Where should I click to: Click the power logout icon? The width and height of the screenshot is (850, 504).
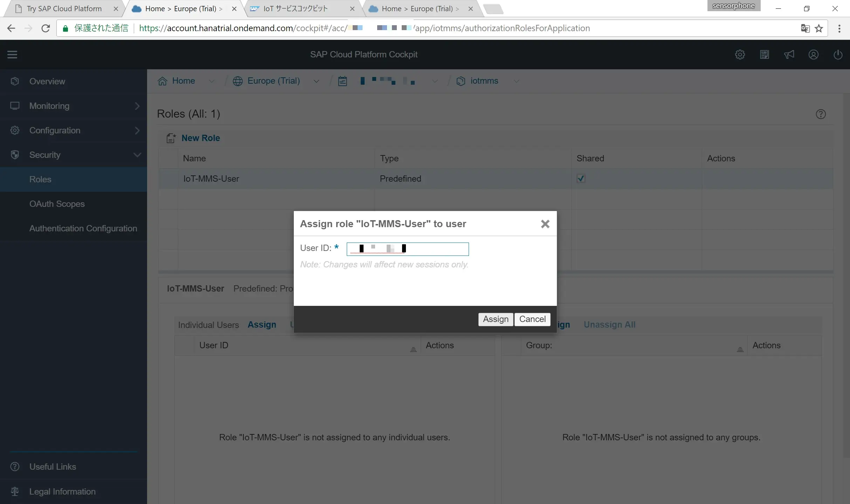coord(838,55)
